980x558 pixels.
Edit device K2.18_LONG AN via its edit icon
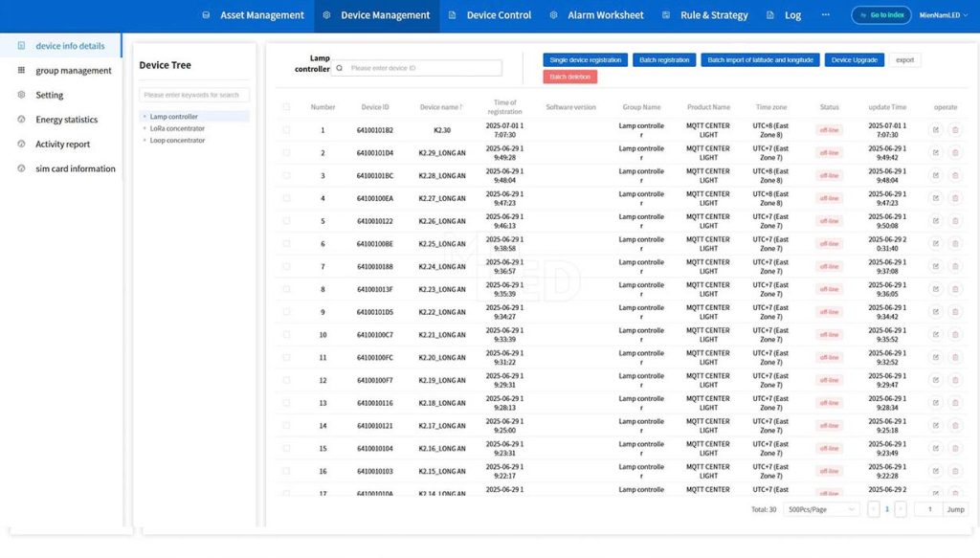click(936, 403)
